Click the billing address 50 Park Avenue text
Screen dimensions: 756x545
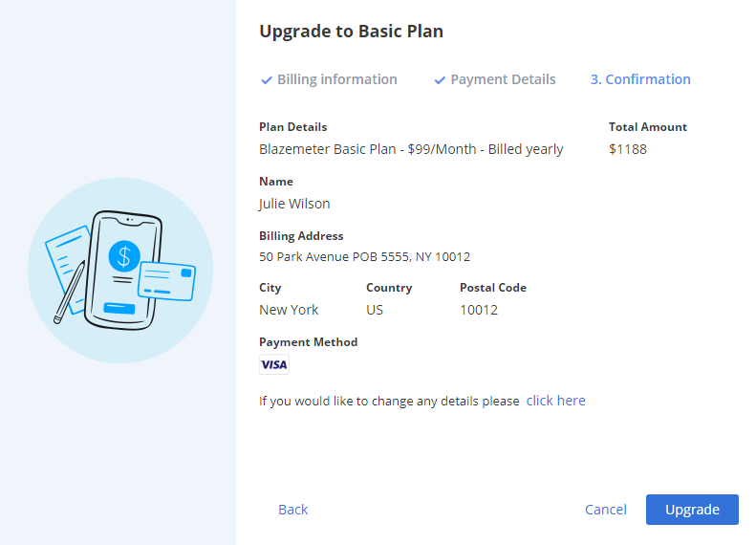click(x=364, y=256)
